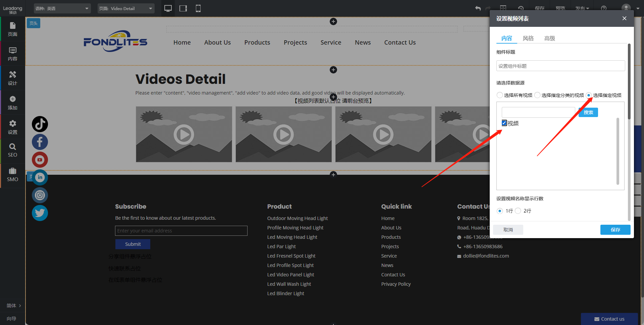Click the 设置组件标题 title input field
The width and height of the screenshot is (644, 325).
coord(560,66)
